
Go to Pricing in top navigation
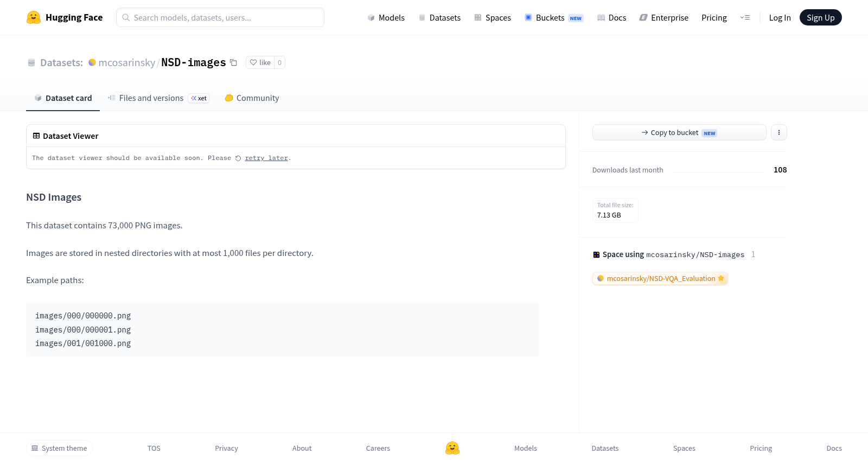(714, 17)
